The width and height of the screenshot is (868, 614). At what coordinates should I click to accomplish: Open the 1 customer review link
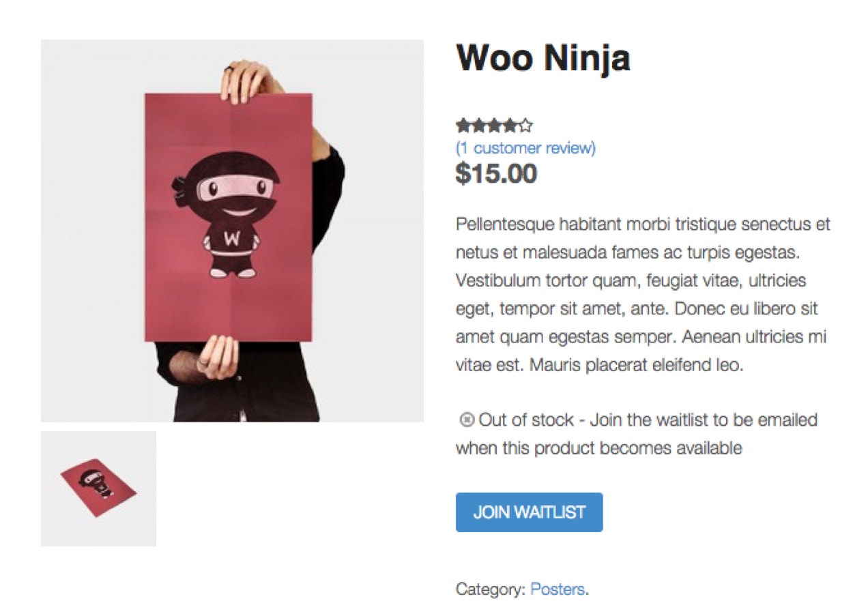point(525,148)
